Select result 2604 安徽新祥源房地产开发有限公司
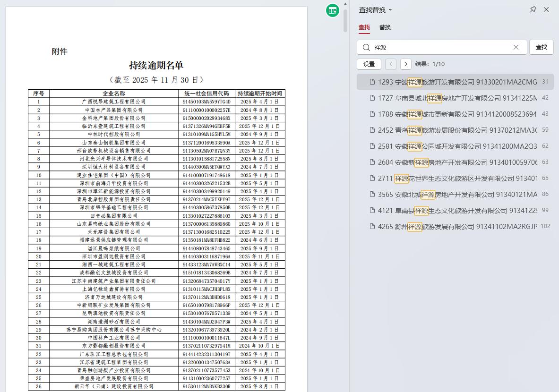This screenshot has height=392, width=559. coord(455,162)
